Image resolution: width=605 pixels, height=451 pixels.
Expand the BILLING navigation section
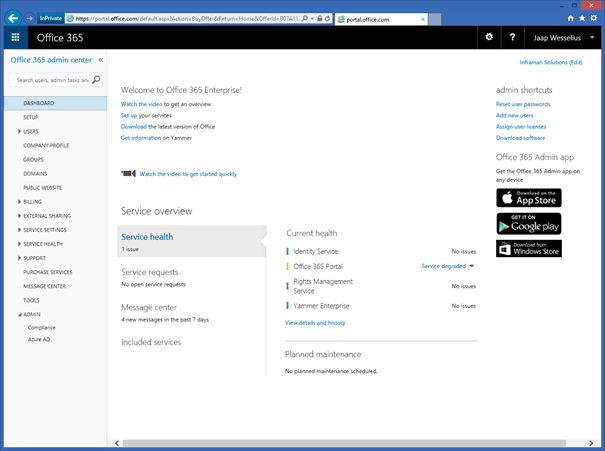21,201
